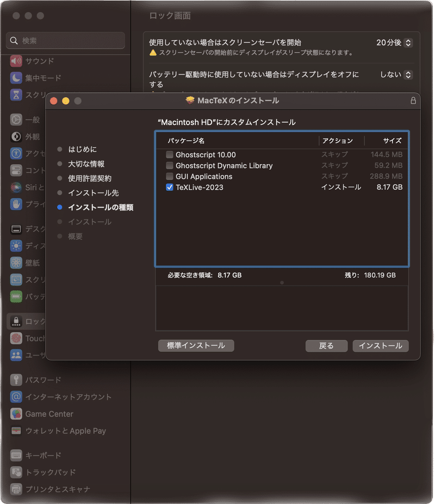The width and height of the screenshot is (435, 504).
Task: Open キーボード label in settings sidebar
Action: coord(43,456)
